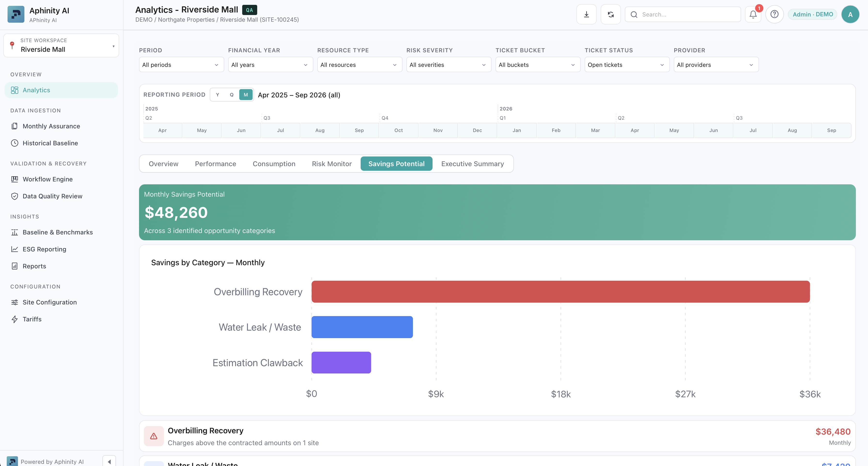The height and width of the screenshot is (466, 868).
Task: Switch reporting period to Quarterly (Q)
Action: (x=232, y=95)
